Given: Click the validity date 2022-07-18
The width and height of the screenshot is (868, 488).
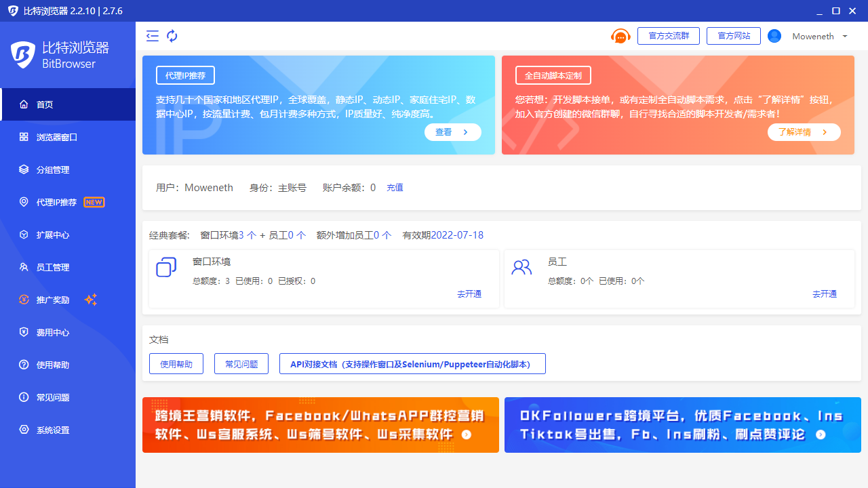Looking at the screenshot, I should [457, 235].
